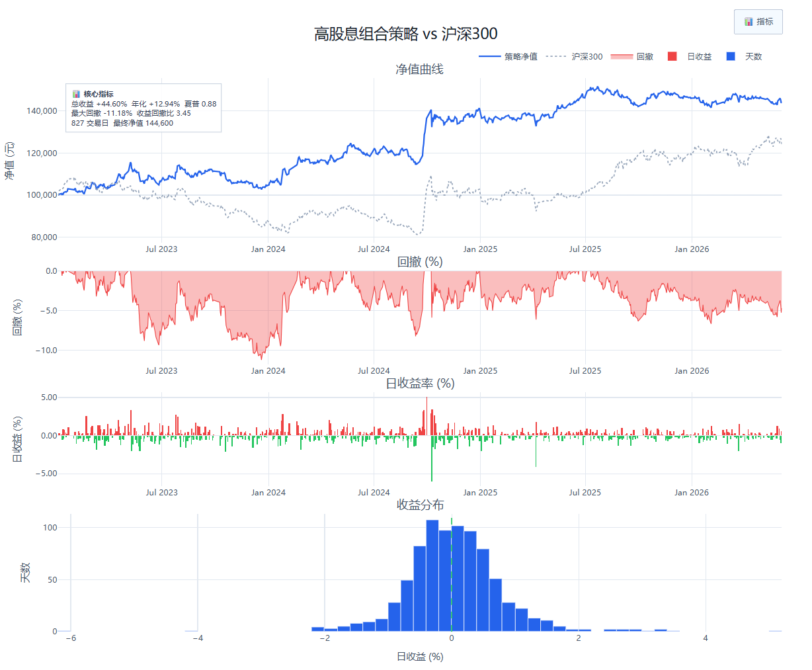Viewport: 812px width, 670px height.
Task: Click the 核心指标 panel chart icon
Action: [x=76, y=94]
